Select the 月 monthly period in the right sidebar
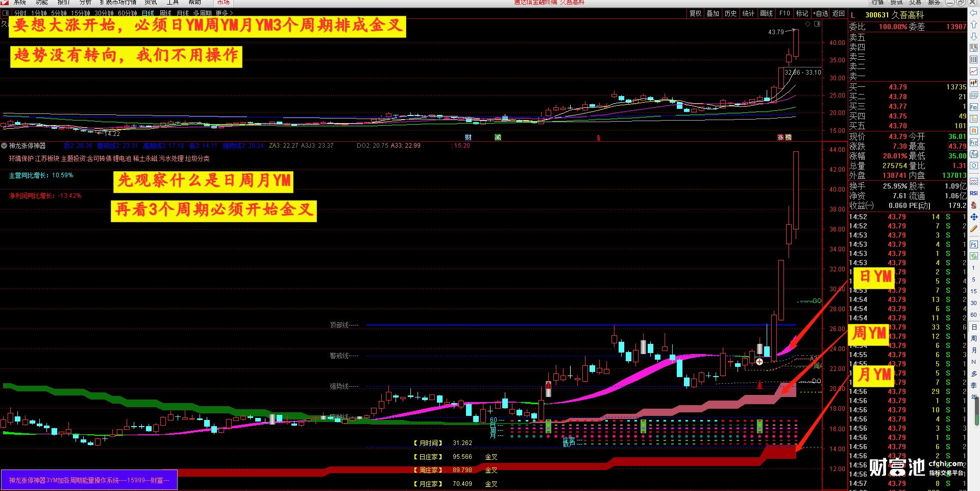This screenshot has width=980, height=491. coord(974,350)
